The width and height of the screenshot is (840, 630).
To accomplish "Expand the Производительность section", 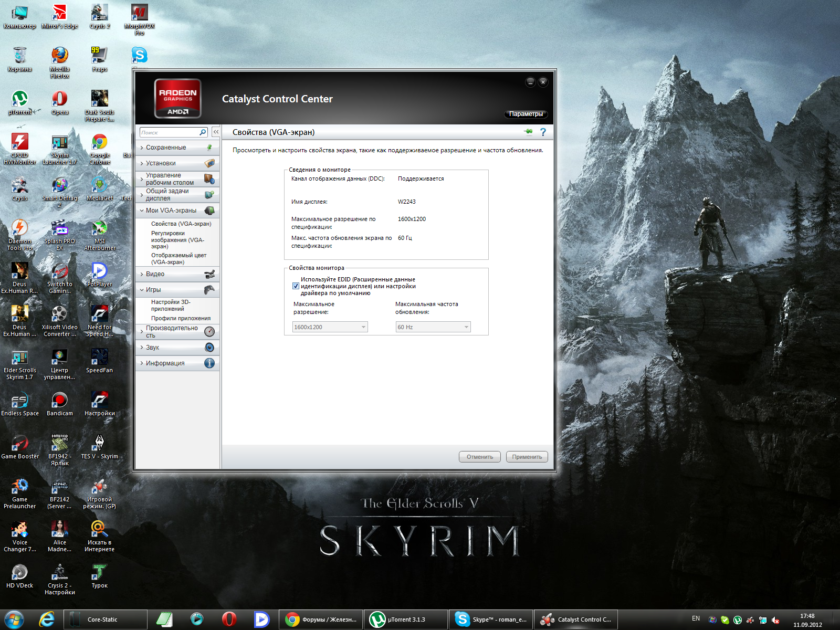I will click(x=177, y=331).
